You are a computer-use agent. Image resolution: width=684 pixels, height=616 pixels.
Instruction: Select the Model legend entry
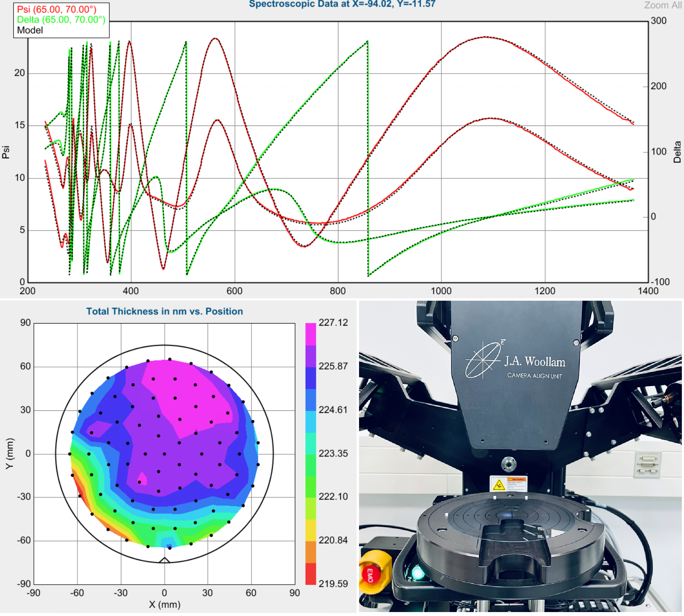click(x=30, y=30)
